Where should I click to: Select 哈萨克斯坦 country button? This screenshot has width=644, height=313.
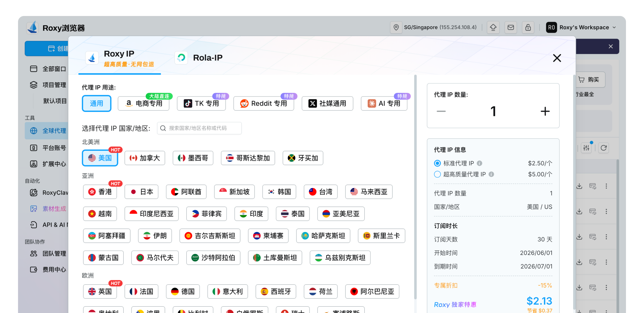(323, 236)
